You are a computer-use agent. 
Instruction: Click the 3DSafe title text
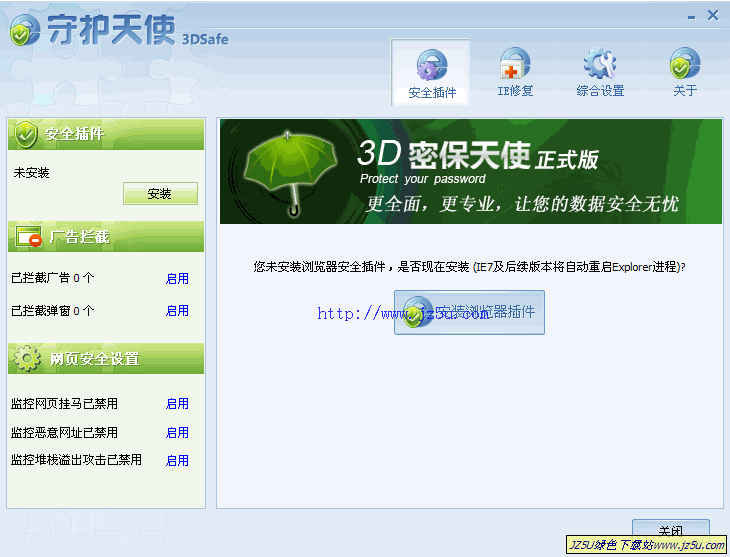pyautogui.click(x=205, y=39)
